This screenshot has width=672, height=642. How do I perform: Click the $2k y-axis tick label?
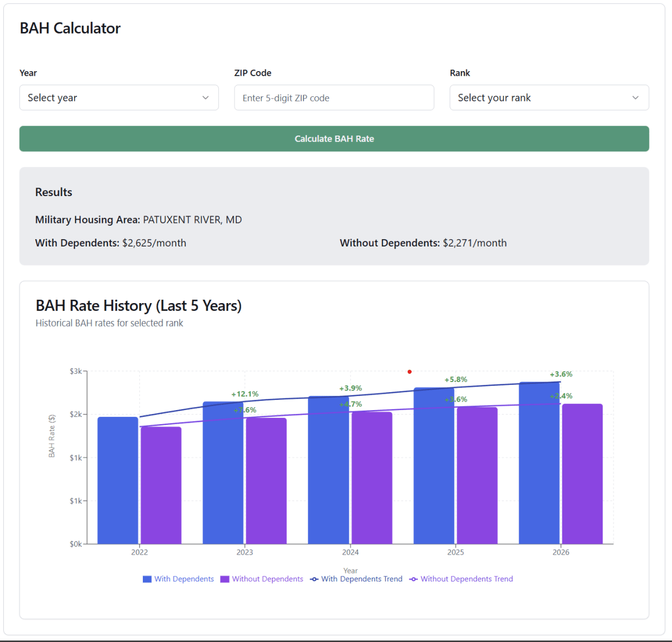[76, 415]
